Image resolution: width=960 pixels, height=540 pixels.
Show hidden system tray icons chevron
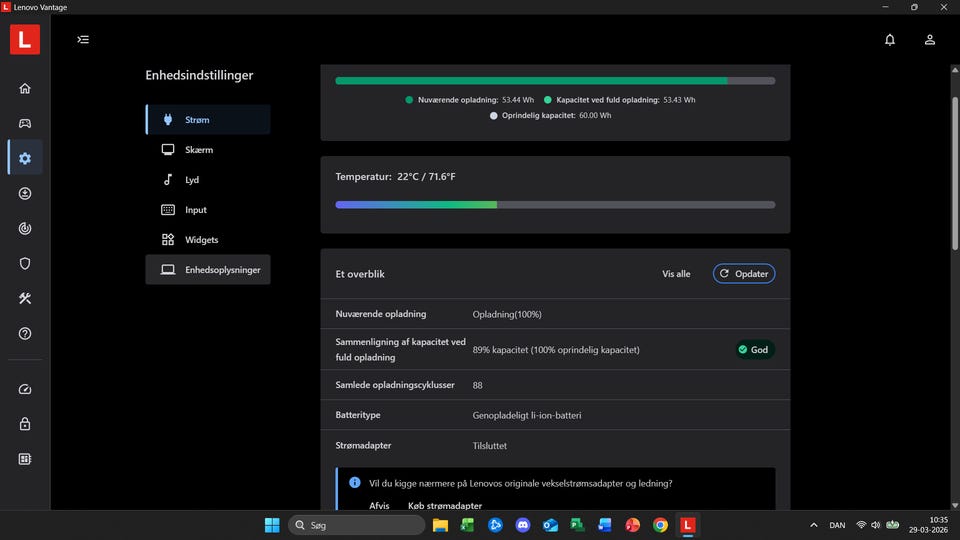813,525
